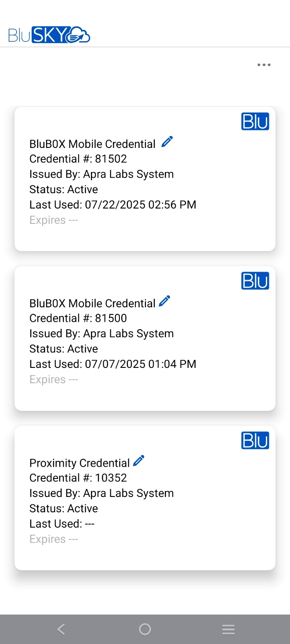This screenshot has height=644, width=290.
Task: Click the Blu badge on credential 81502 card
Action: click(255, 121)
